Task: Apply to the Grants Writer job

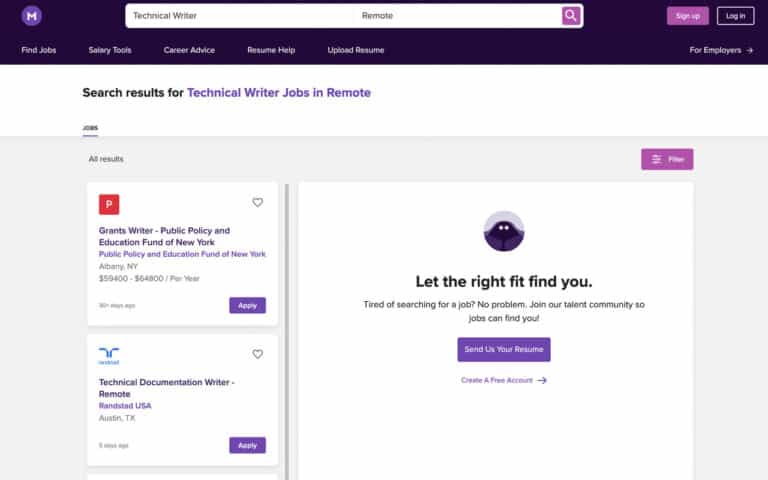Action: (247, 305)
